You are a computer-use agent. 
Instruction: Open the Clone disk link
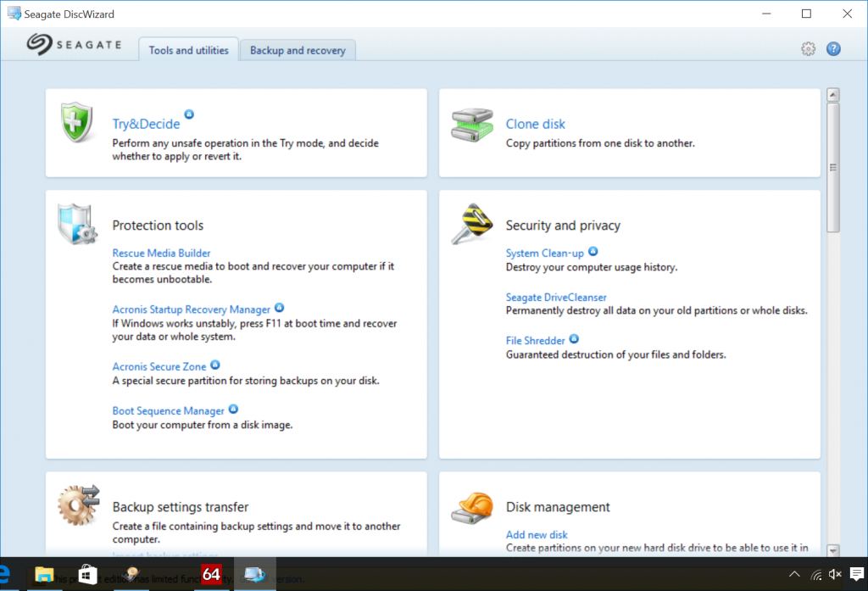coord(536,124)
